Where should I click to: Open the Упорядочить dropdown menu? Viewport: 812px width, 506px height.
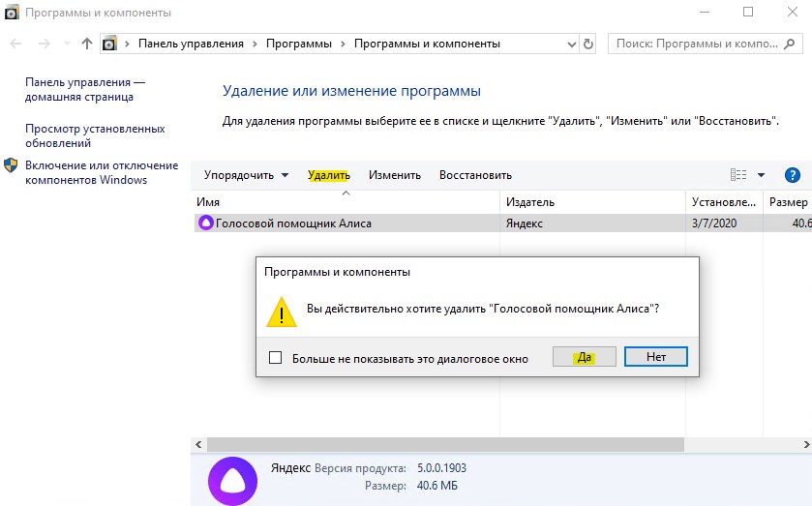pyautogui.click(x=246, y=175)
